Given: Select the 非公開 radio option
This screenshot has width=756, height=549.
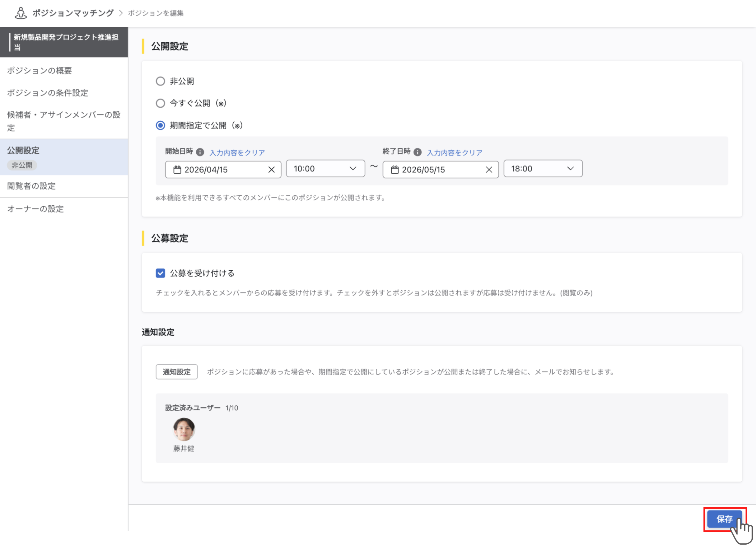Looking at the screenshot, I should (x=160, y=81).
